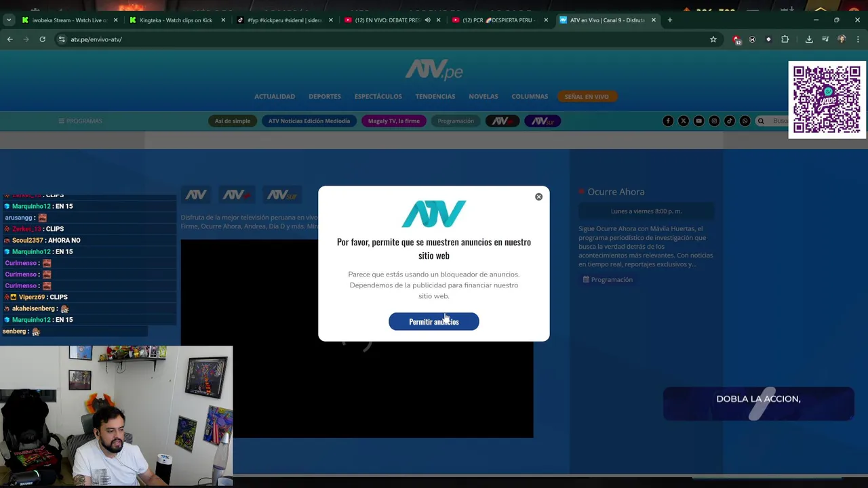This screenshot has width=868, height=488.
Task: Open the Chrome profile avatar
Action: [842, 39]
